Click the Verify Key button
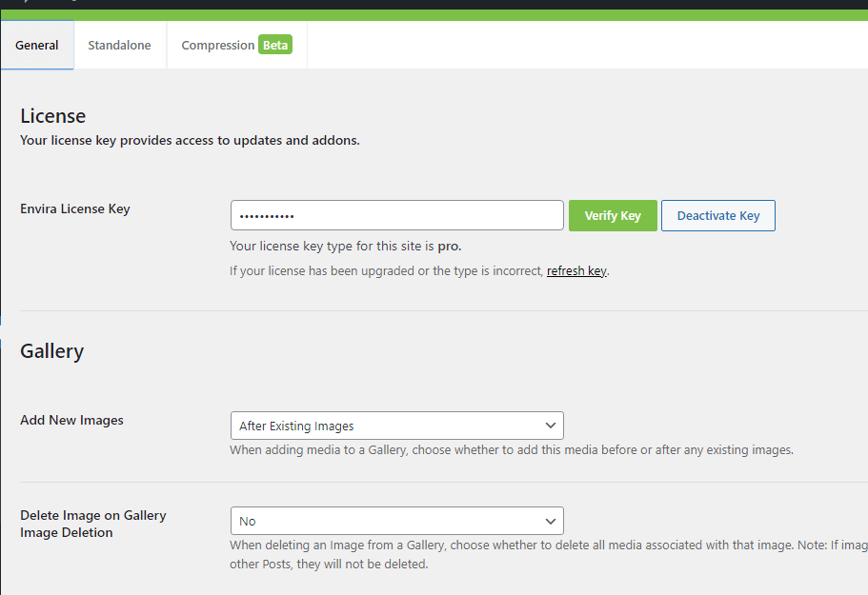Viewport: 868px width, 595px height. (x=613, y=215)
